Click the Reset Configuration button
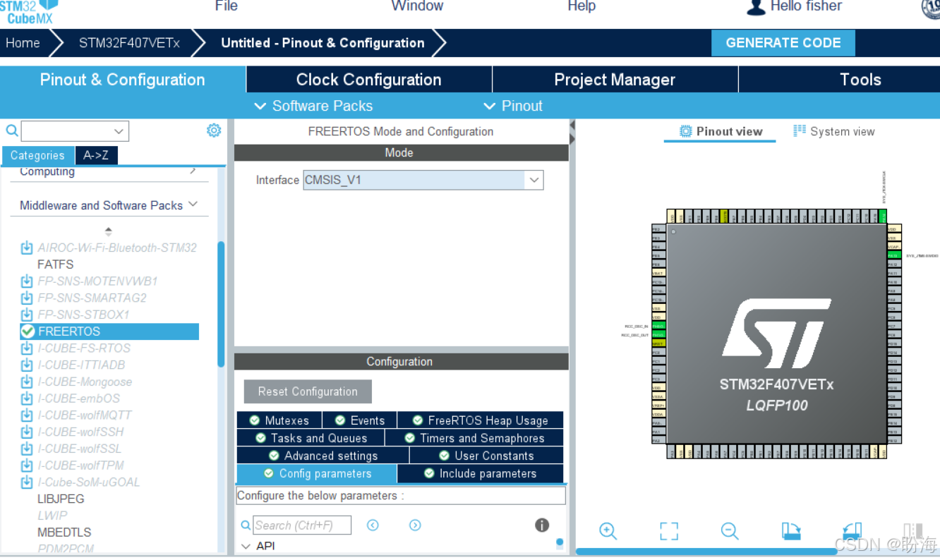 308,391
